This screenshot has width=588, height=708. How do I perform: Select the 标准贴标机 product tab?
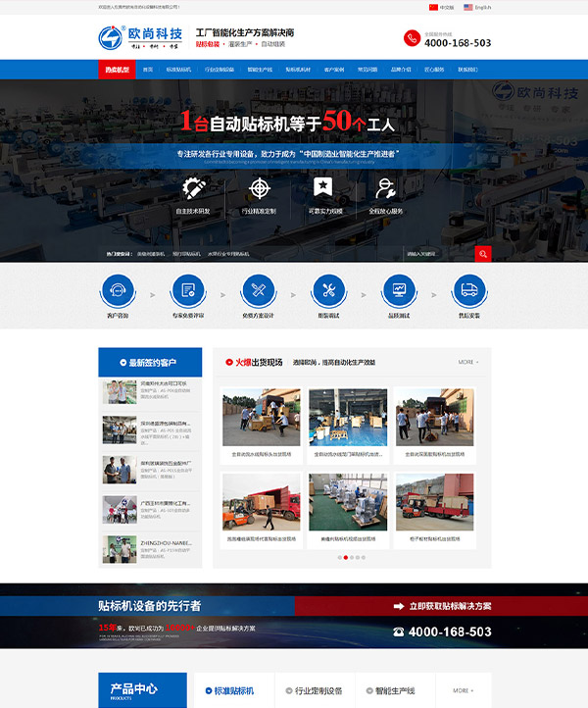pos(234,691)
